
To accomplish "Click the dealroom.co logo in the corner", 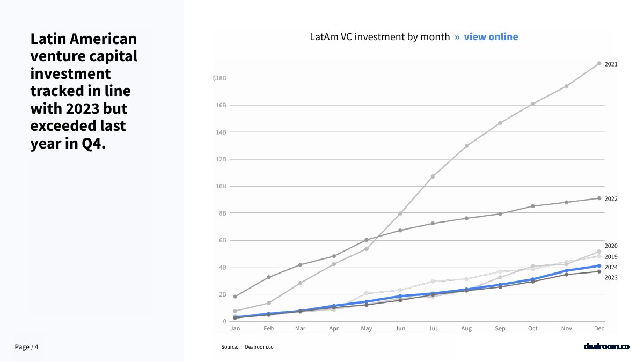I will point(606,347).
